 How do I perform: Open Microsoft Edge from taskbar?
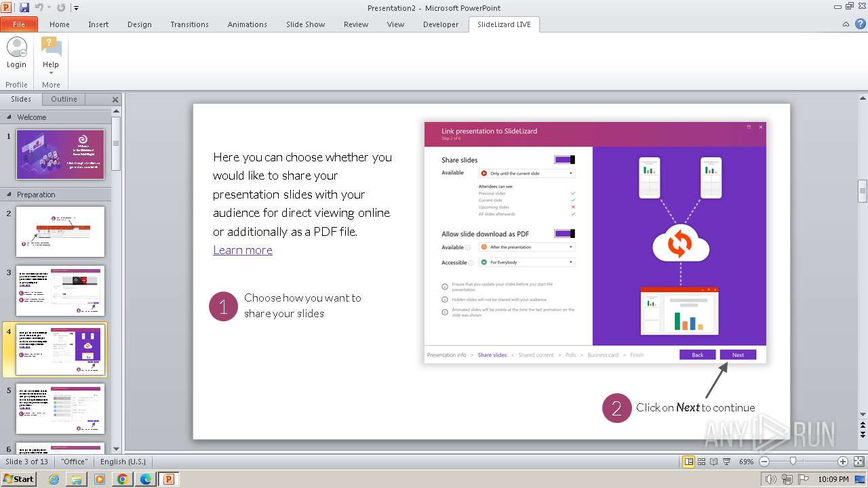pyautogui.click(x=146, y=479)
